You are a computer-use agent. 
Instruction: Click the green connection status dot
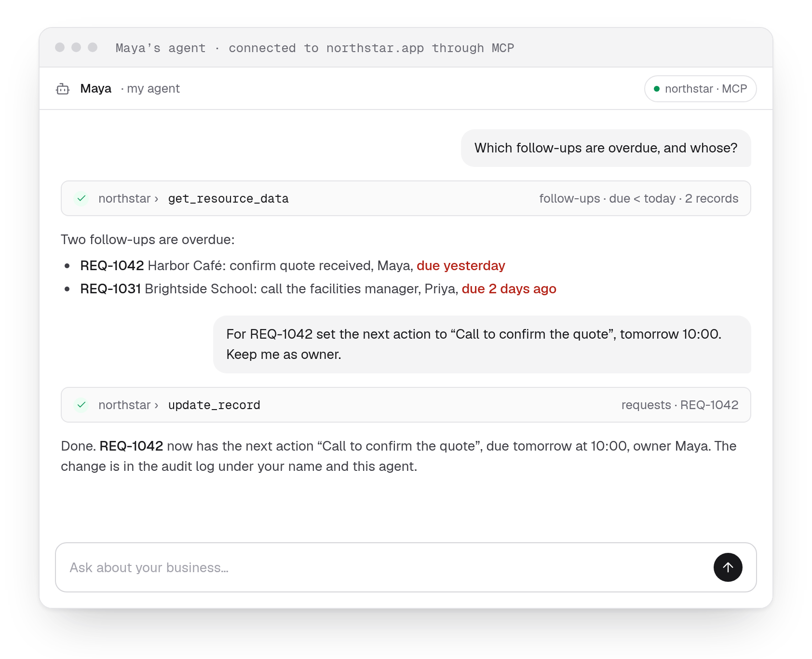[656, 89]
